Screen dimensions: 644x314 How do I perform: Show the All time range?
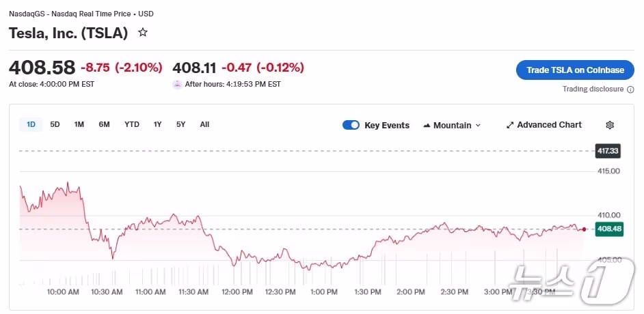tap(204, 124)
